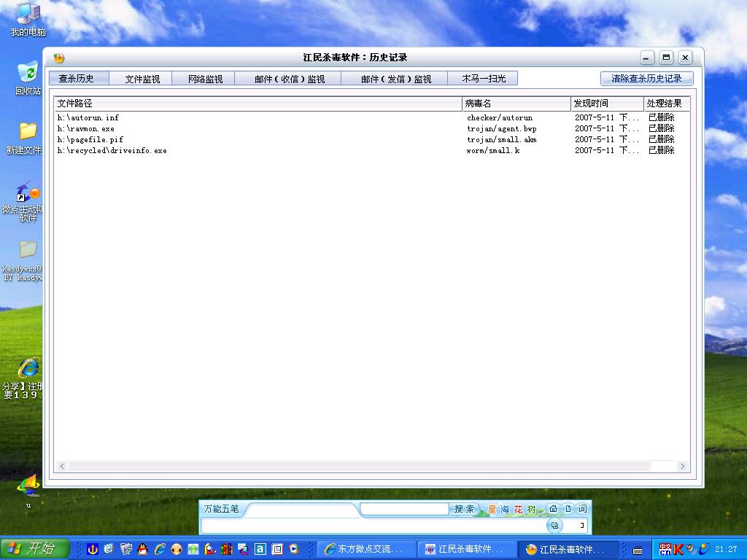This screenshot has width=747, height=560.
Task: Click the virus name trojan/small.akm
Action: click(x=502, y=139)
